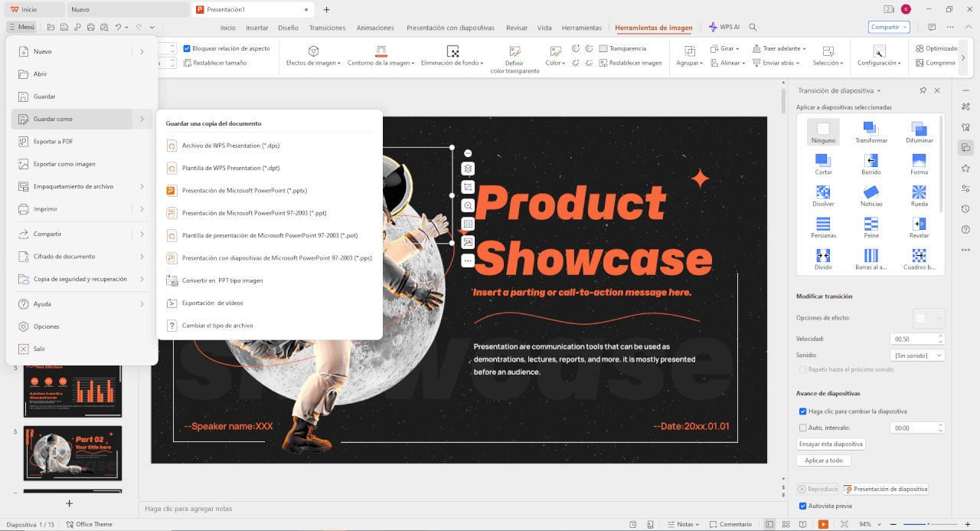Uncheck Haga clic para cambiar la diapositiva
Image resolution: width=980 pixels, height=531 pixels.
[802, 411]
